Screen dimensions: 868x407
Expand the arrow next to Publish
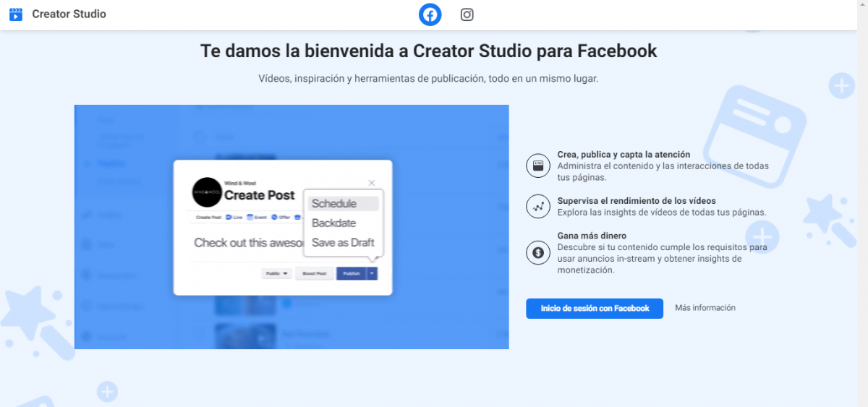click(x=372, y=274)
